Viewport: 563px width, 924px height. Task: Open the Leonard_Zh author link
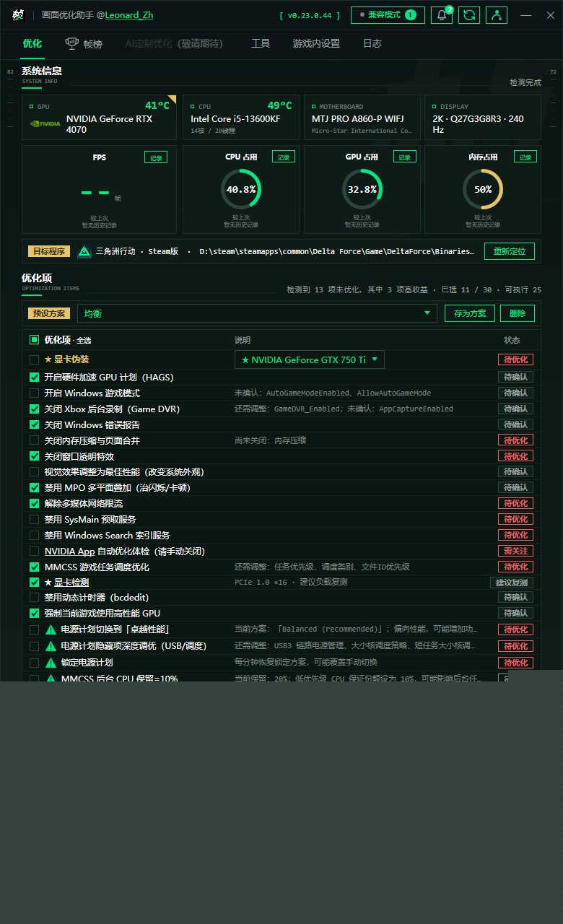click(128, 15)
